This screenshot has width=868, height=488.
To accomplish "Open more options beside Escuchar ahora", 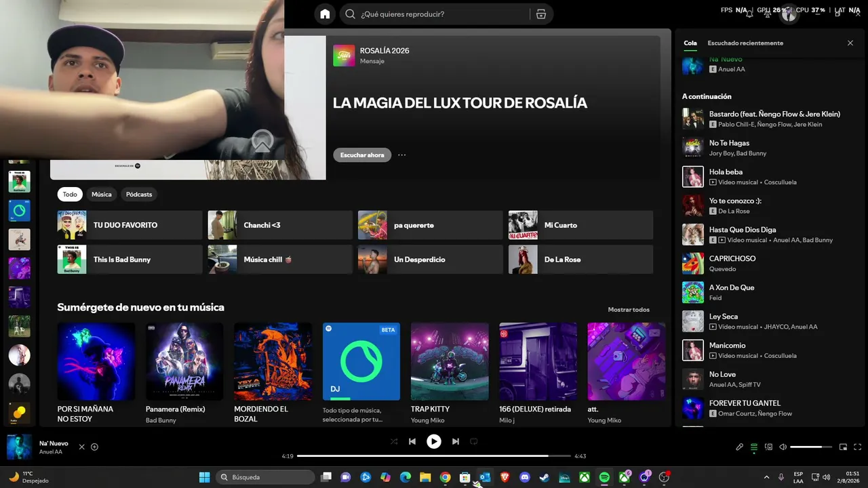I will click(x=402, y=155).
